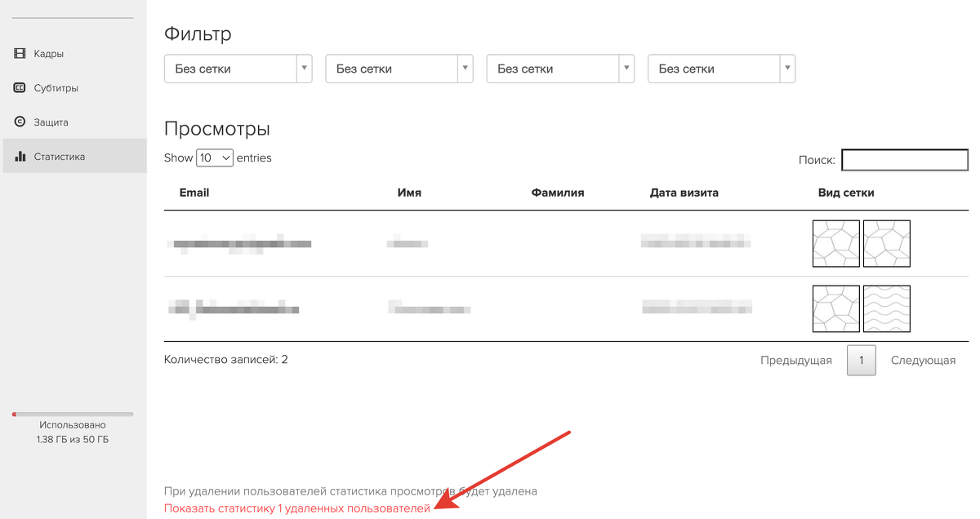This screenshot has width=980, height=519.
Task: Click first row's right grid thumbnail
Action: pyautogui.click(x=887, y=243)
